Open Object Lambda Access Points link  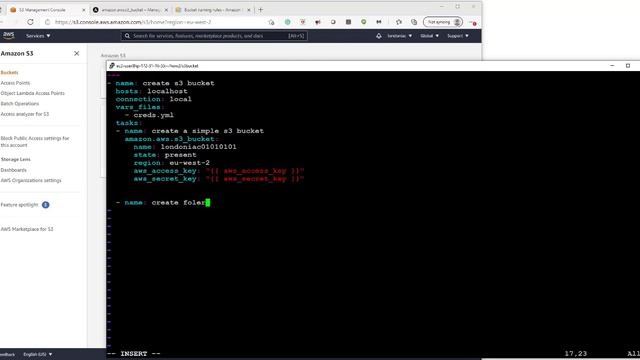33,93
